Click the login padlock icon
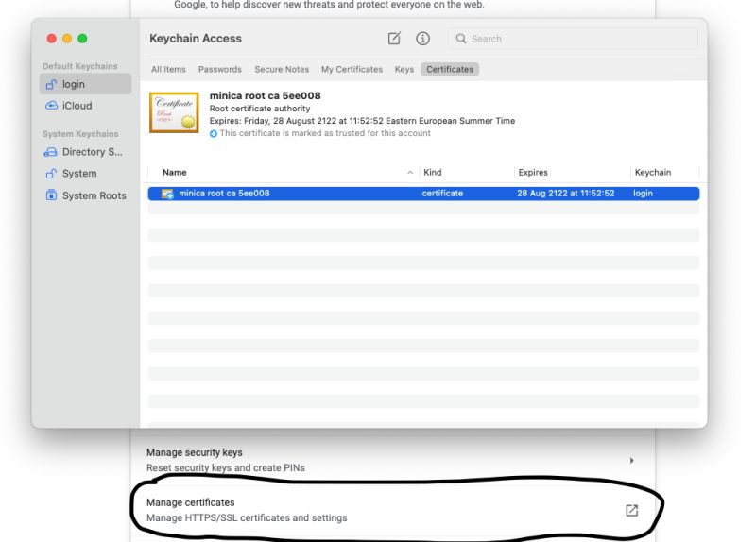The width and height of the screenshot is (756, 542). [x=51, y=84]
